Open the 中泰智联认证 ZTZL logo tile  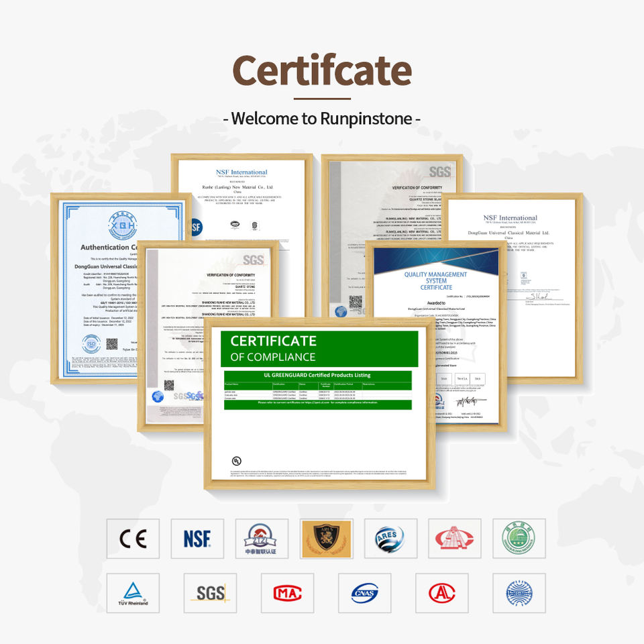pyautogui.click(x=262, y=539)
